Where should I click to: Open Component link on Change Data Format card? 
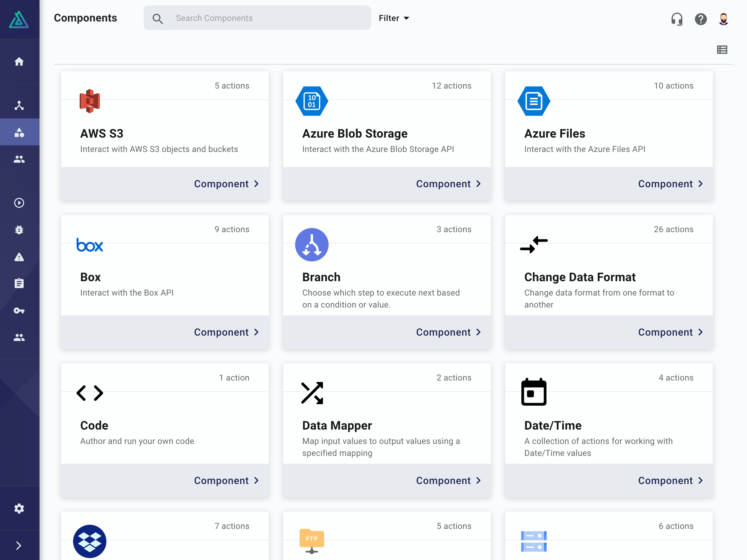tap(671, 332)
